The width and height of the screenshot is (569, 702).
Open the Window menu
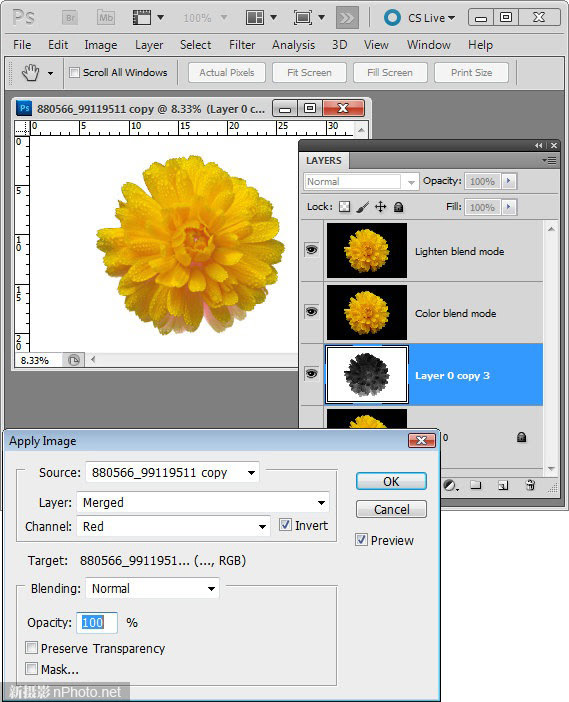[x=428, y=45]
